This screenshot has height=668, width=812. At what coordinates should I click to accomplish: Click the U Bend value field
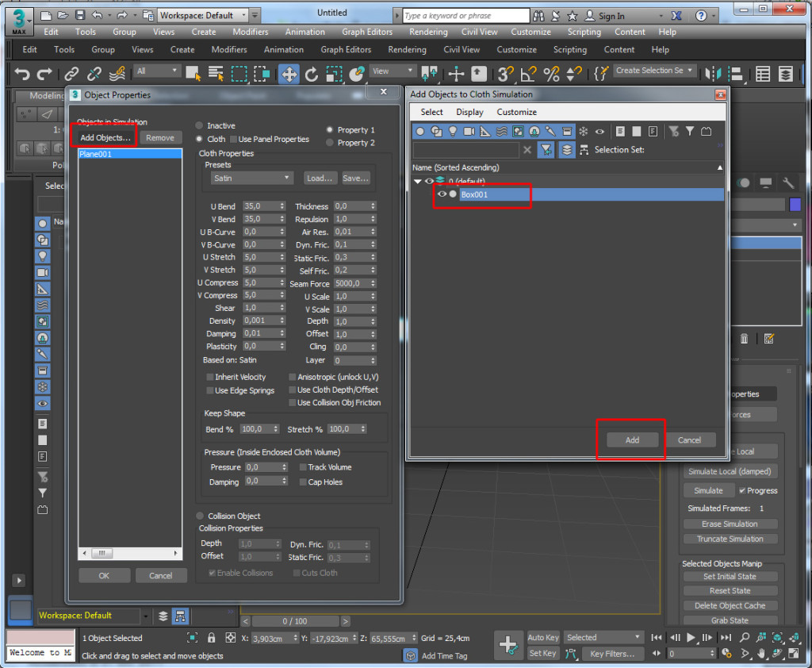point(260,206)
